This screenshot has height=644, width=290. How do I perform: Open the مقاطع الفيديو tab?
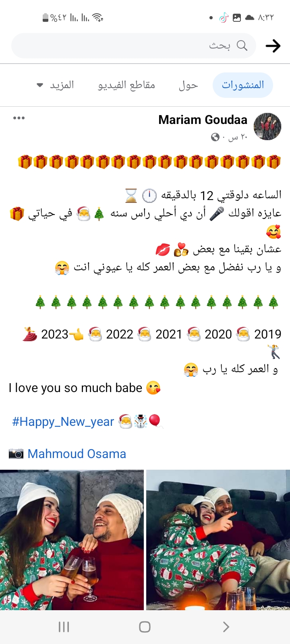[127, 85]
